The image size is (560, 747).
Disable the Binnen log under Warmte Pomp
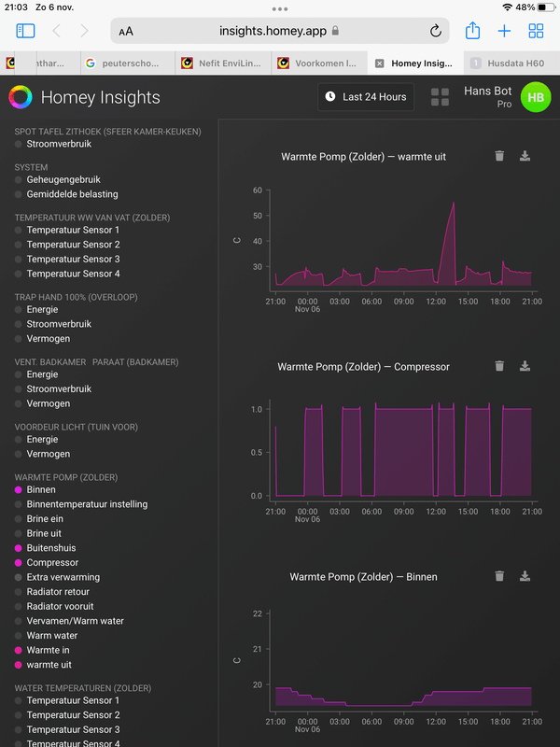pyautogui.click(x=41, y=489)
